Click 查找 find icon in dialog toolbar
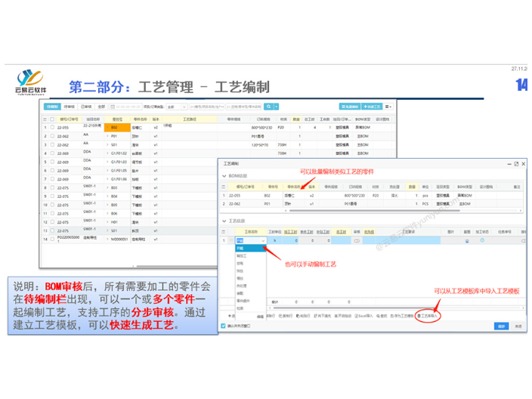The image size is (532, 399). [x=378, y=316]
